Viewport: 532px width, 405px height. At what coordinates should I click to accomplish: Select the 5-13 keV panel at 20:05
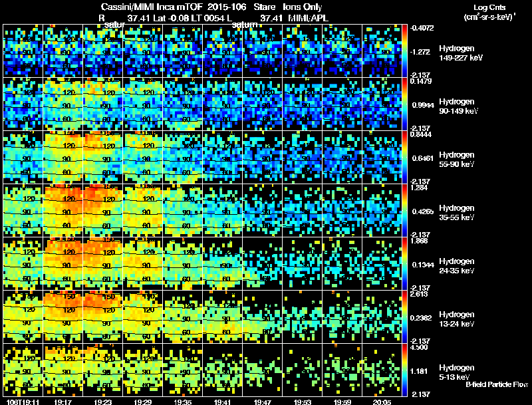pyautogui.click(x=382, y=370)
